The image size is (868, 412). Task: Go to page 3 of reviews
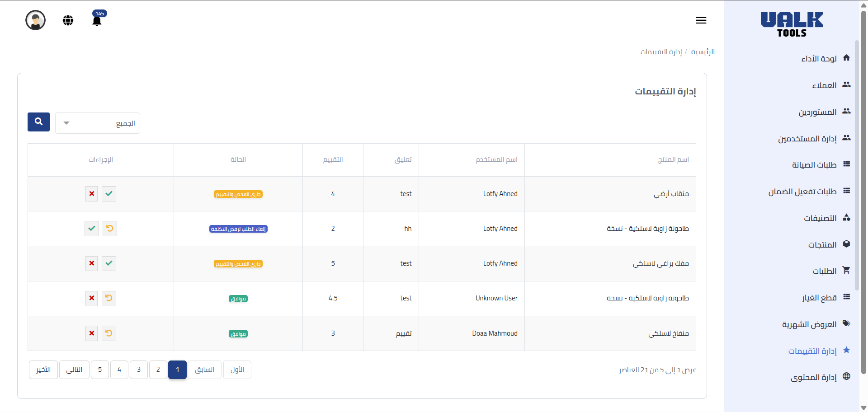[139, 370]
